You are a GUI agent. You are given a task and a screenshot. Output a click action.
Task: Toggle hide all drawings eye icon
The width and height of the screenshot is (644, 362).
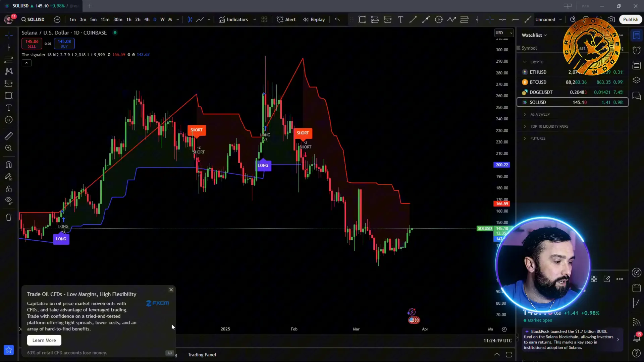pyautogui.click(x=9, y=201)
